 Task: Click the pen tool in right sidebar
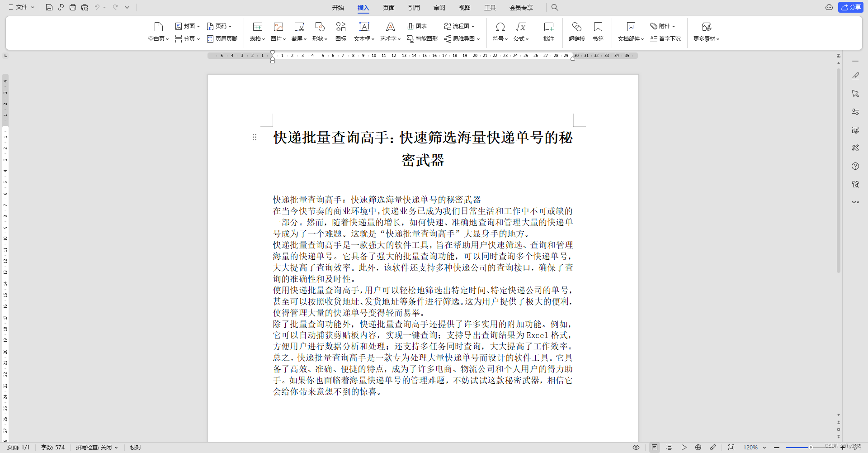pos(855,76)
